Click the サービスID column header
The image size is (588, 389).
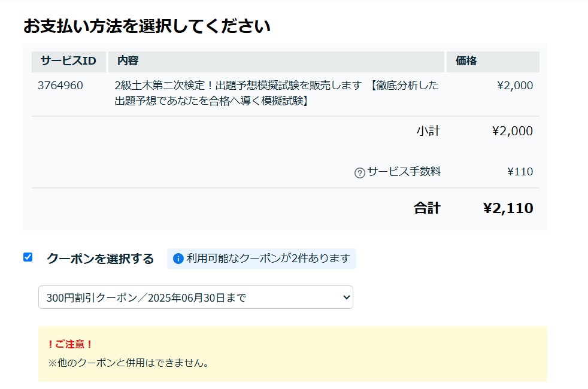click(69, 61)
